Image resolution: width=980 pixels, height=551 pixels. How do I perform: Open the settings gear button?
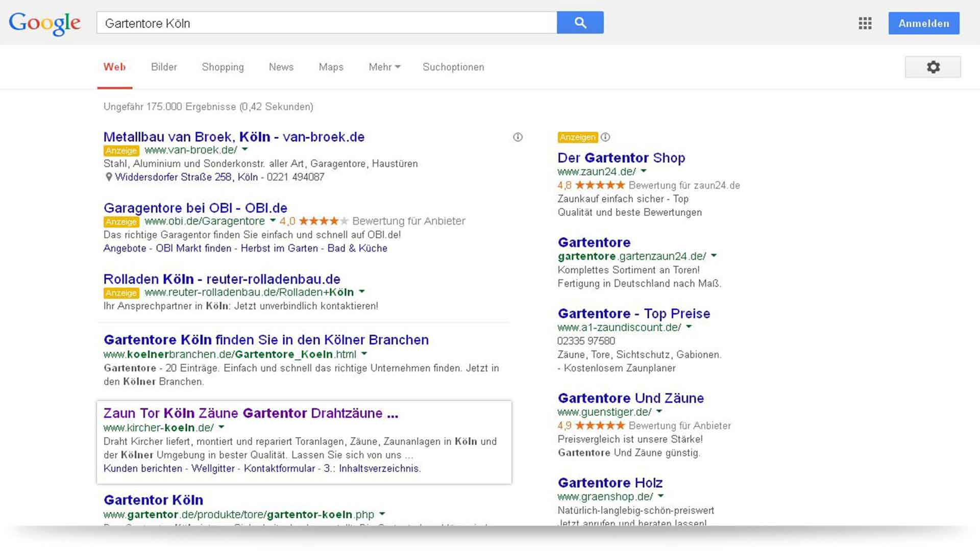coord(933,67)
